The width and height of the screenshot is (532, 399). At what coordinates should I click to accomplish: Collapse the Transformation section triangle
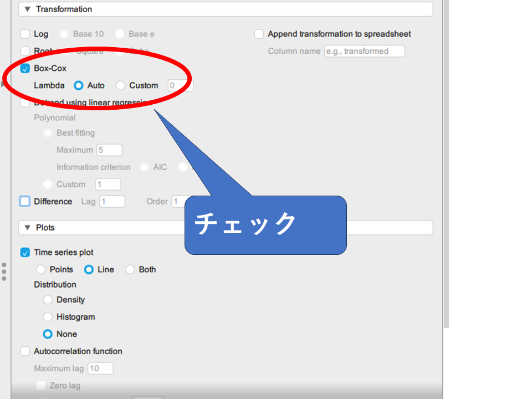[x=27, y=9]
